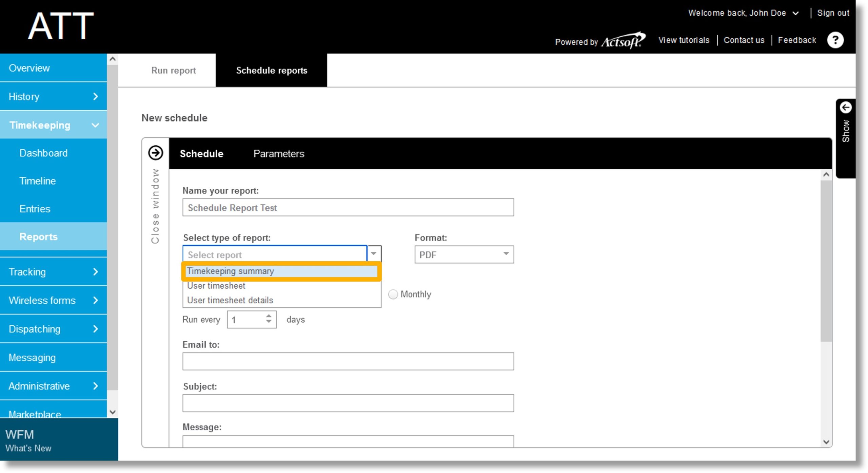The height and width of the screenshot is (473, 868).
Task: Select the Monthly radio button
Action: point(393,294)
